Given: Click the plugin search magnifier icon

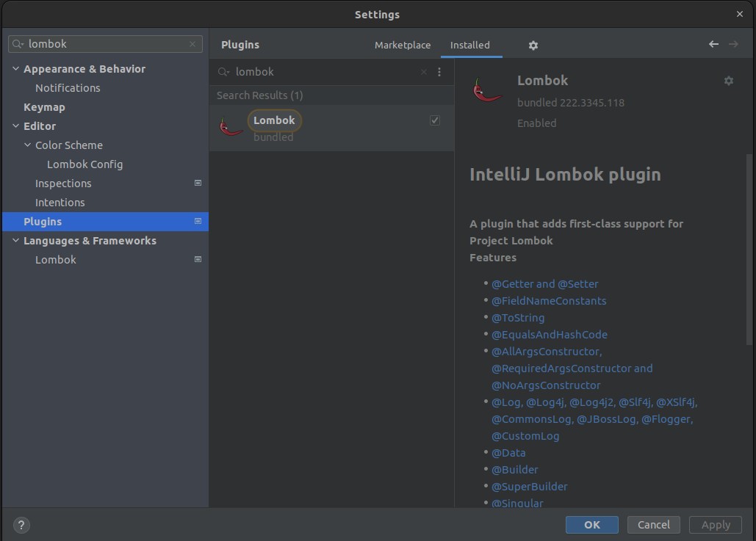Looking at the screenshot, I should 223,72.
